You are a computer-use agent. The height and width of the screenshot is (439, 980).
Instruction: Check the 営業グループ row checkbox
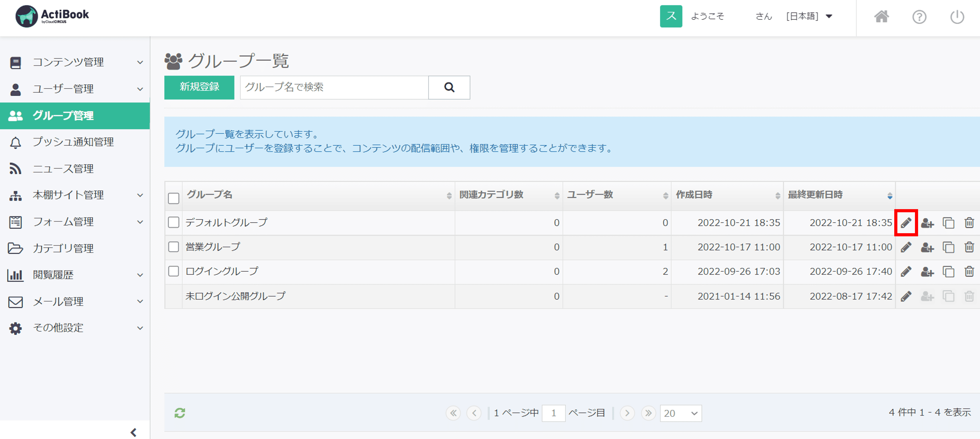pos(174,247)
